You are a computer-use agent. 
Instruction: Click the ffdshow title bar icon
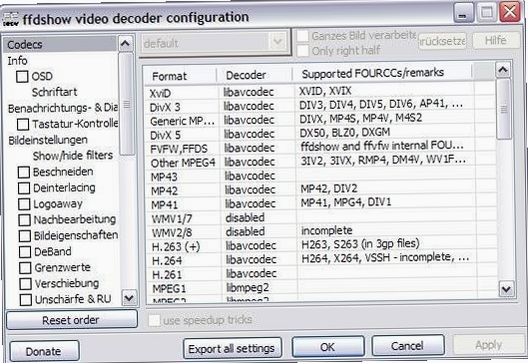point(11,19)
